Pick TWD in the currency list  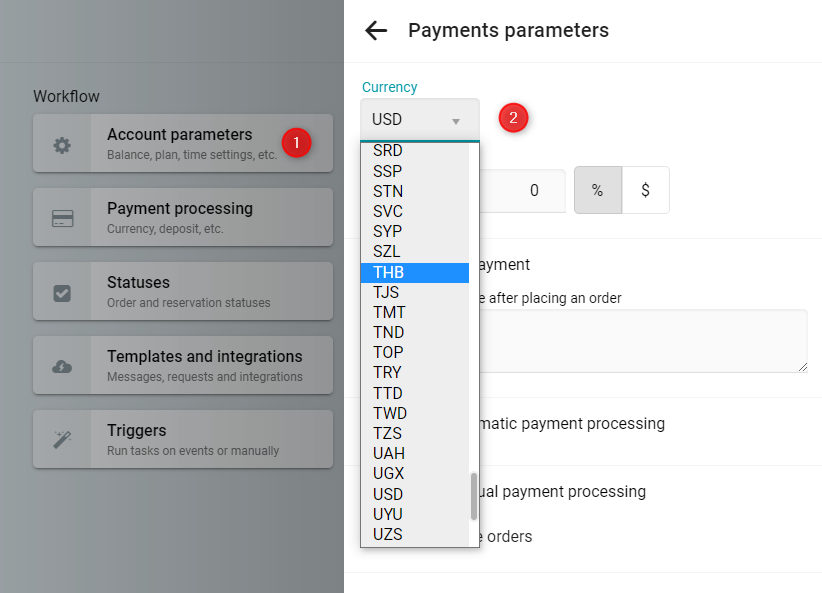click(415, 413)
